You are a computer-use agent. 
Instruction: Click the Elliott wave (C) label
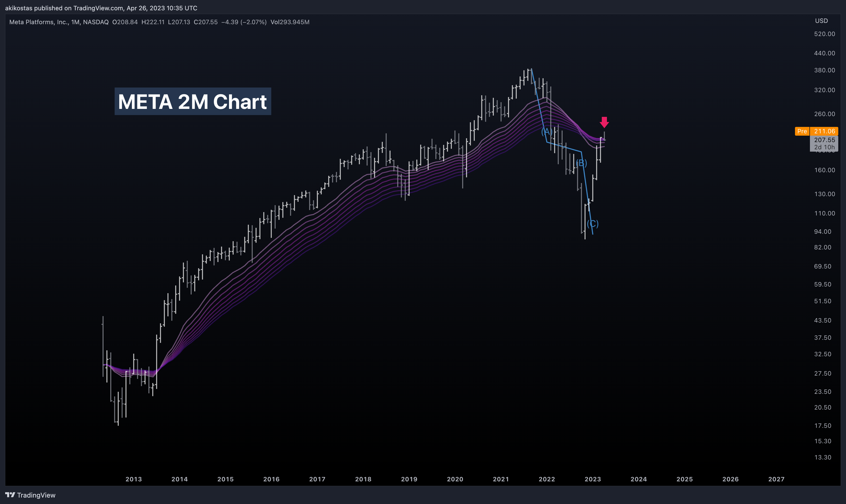coord(593,223)
